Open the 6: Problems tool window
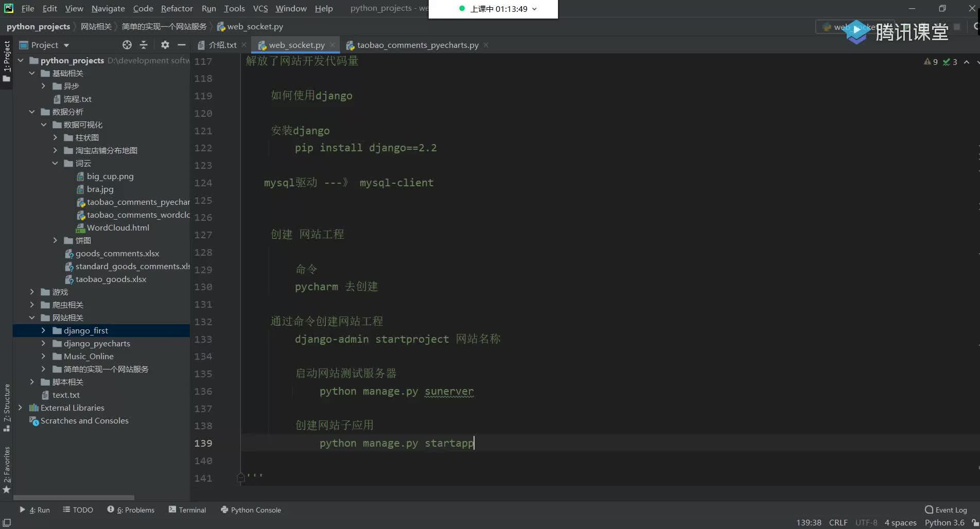This screenshot has width=980, height=529. click(131, 509)
